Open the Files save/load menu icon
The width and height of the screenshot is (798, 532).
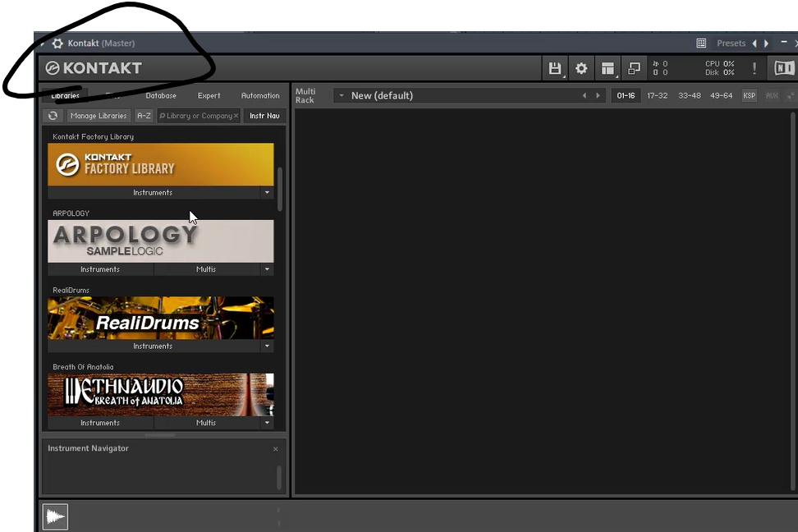[x=555, y=68]
